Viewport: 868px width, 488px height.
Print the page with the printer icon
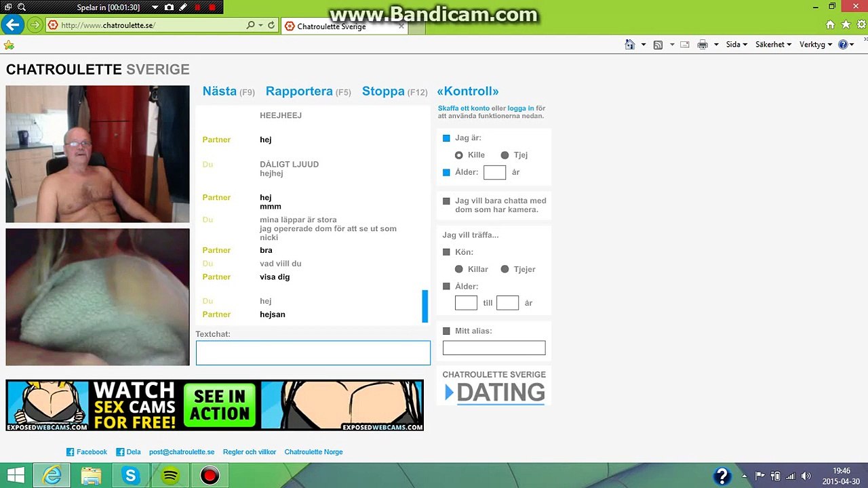pos(703,45)
